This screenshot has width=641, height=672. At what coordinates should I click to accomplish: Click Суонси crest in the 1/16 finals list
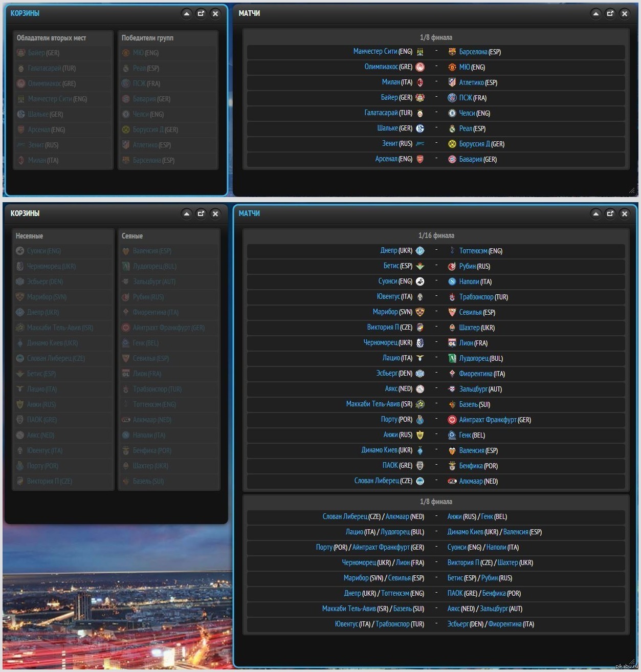click(420, 281)
